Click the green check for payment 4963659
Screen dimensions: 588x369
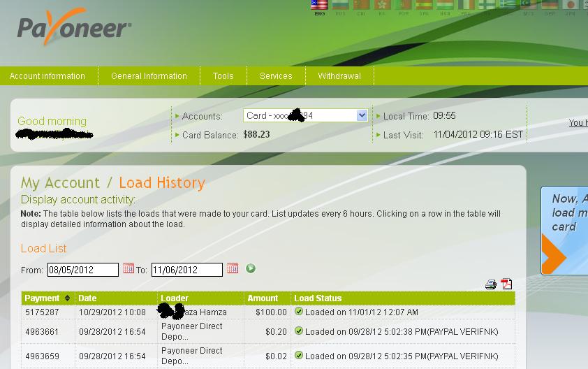point(298,355)
